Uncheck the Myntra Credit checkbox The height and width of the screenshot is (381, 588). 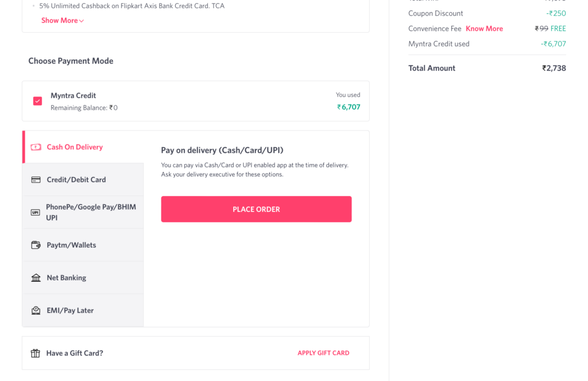(x=37, y=101)
